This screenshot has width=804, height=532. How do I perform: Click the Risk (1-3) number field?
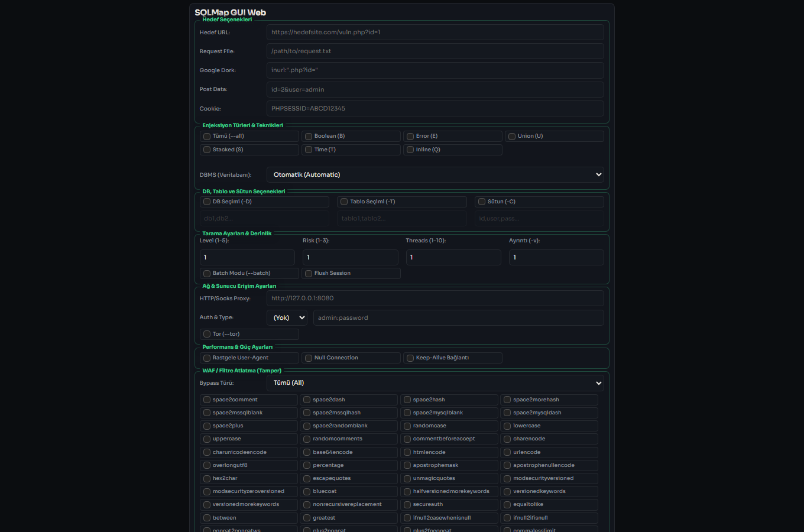pyautogui.click(x=351, y=257)
